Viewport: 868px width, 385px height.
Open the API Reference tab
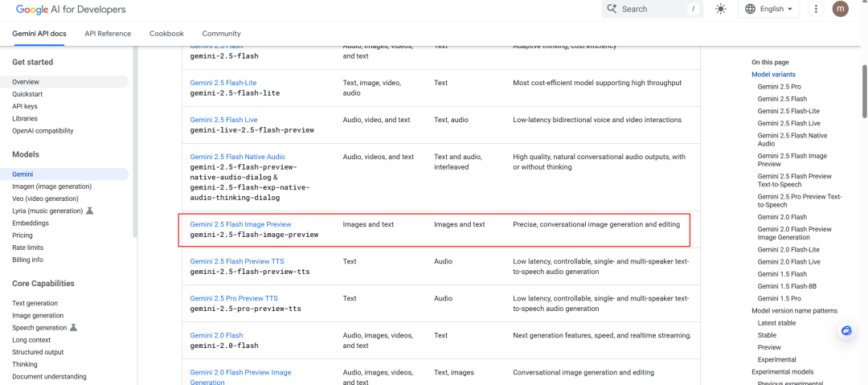tap(108, 34)
